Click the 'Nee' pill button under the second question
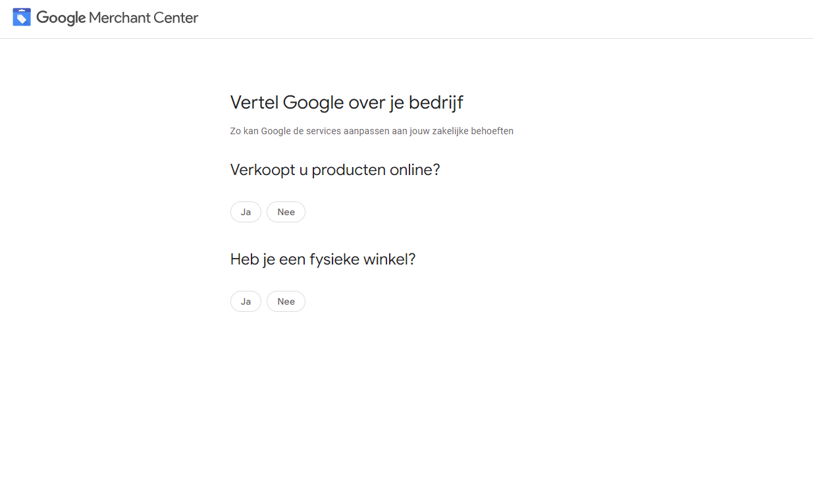 (286, 301)
